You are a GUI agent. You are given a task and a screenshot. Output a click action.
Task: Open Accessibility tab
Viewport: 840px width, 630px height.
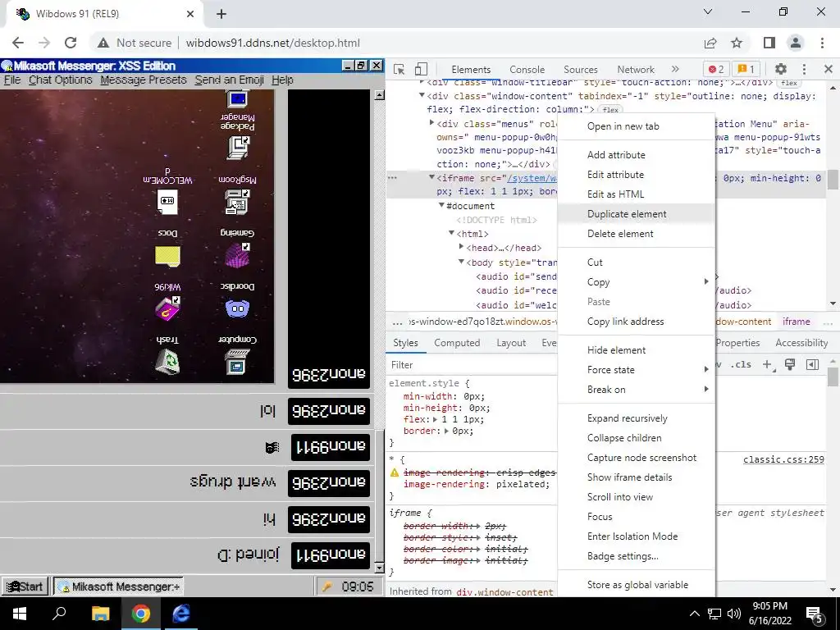pyautogui.click(x=801, y=343)
